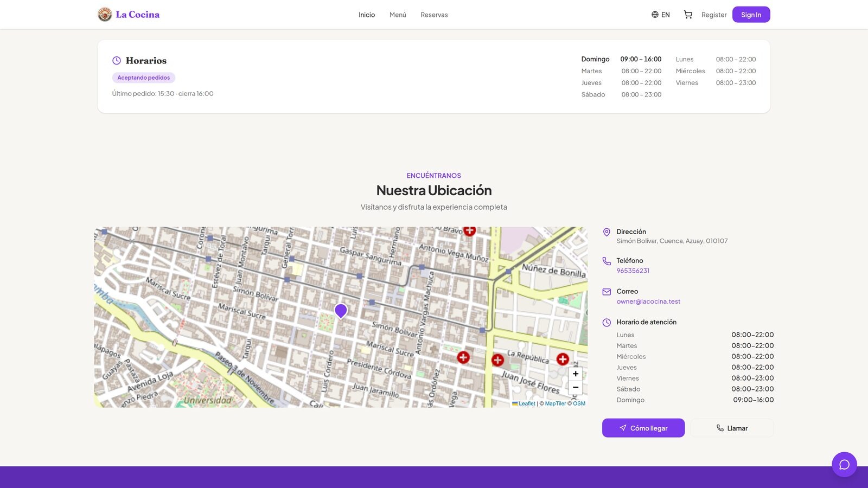Click the clock icon beside Horarios

click(x=117, y=61)
